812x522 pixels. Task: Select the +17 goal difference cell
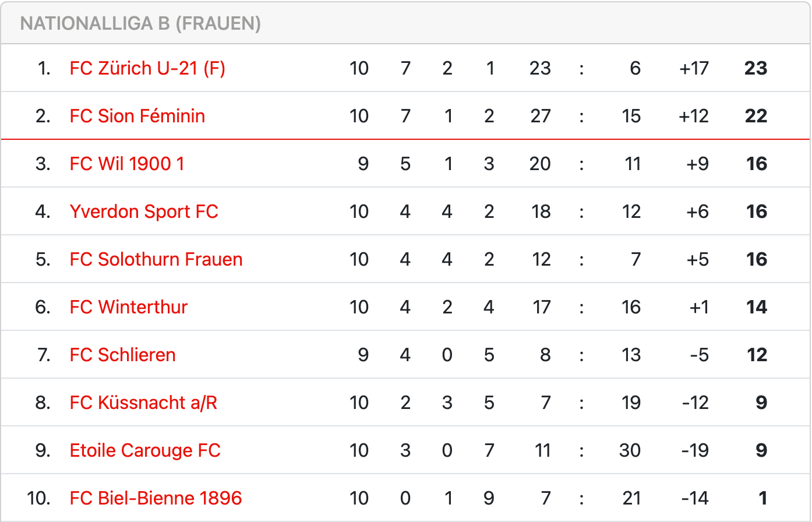pos(694,68)
